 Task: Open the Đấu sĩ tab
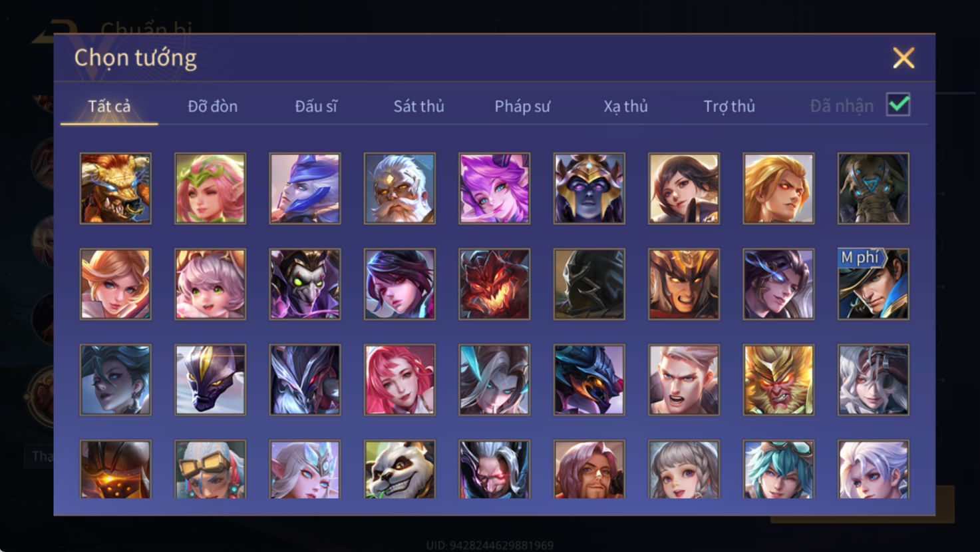316,106
